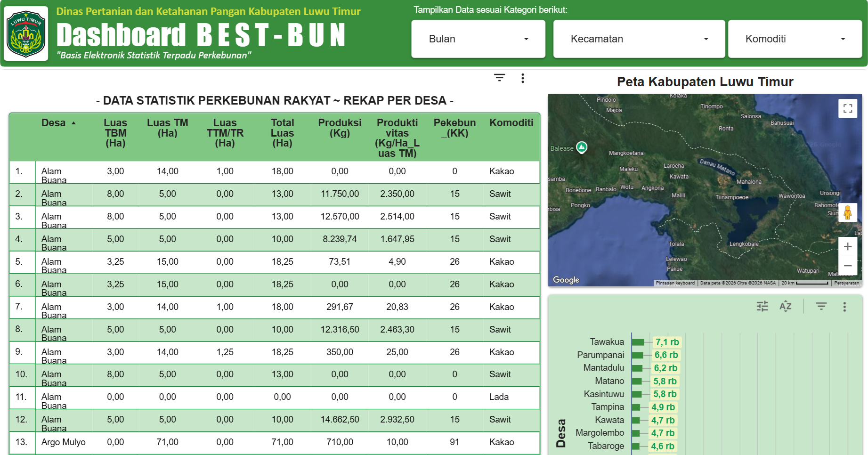This screenshot has height=455, width=868.
Task: Click the 350,00 production value in row 9
Action: pyautogui.click(x=340, y=352)
